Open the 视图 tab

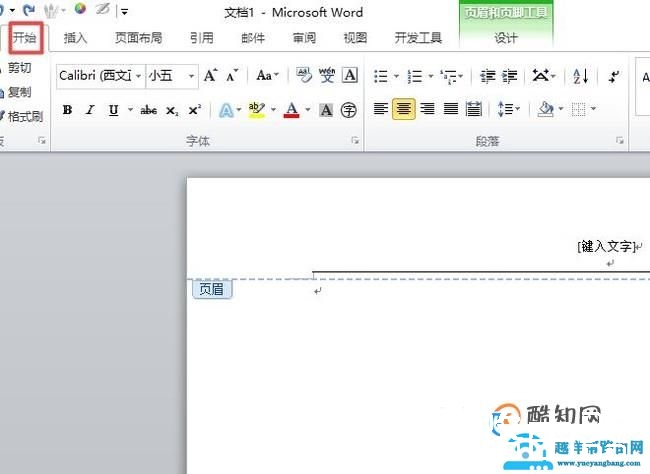tap(355, 38)
